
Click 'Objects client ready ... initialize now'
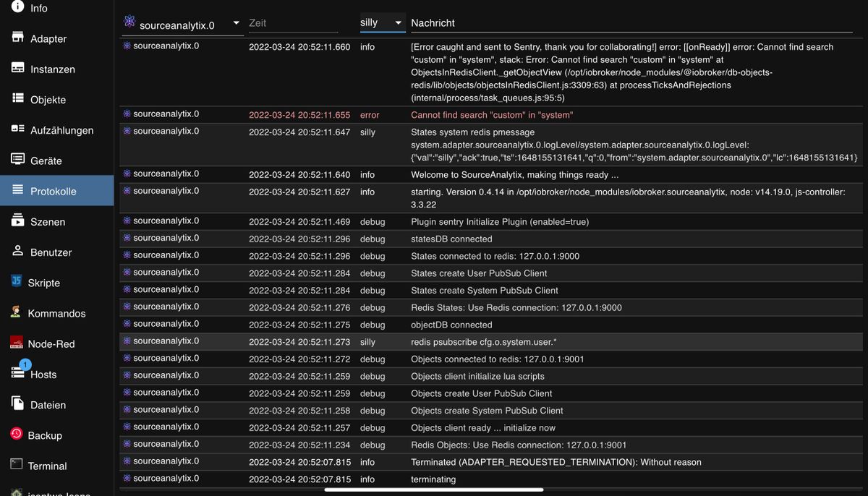(483, 428)
